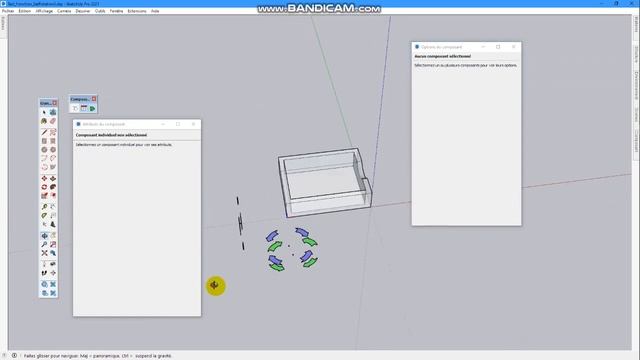
Task: Activate the Walk footprints tool
Action: (x=44, y=273)
